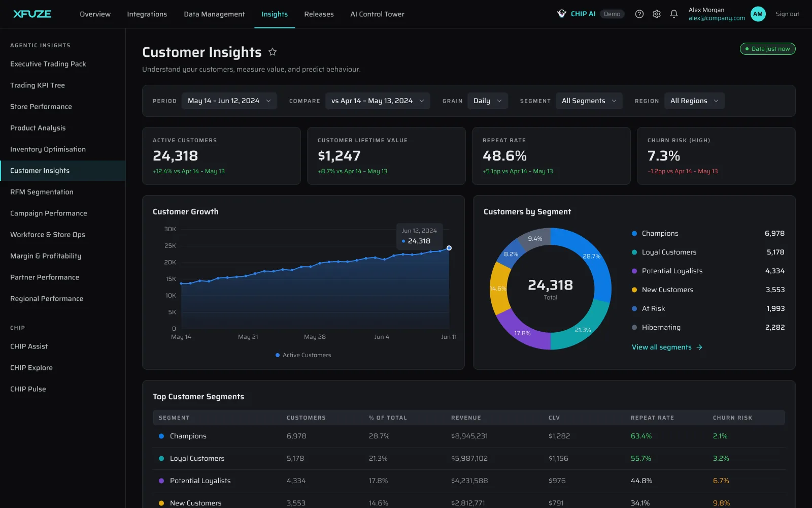Open Executive Trading Pack in sidebar

tap(63, 64)
